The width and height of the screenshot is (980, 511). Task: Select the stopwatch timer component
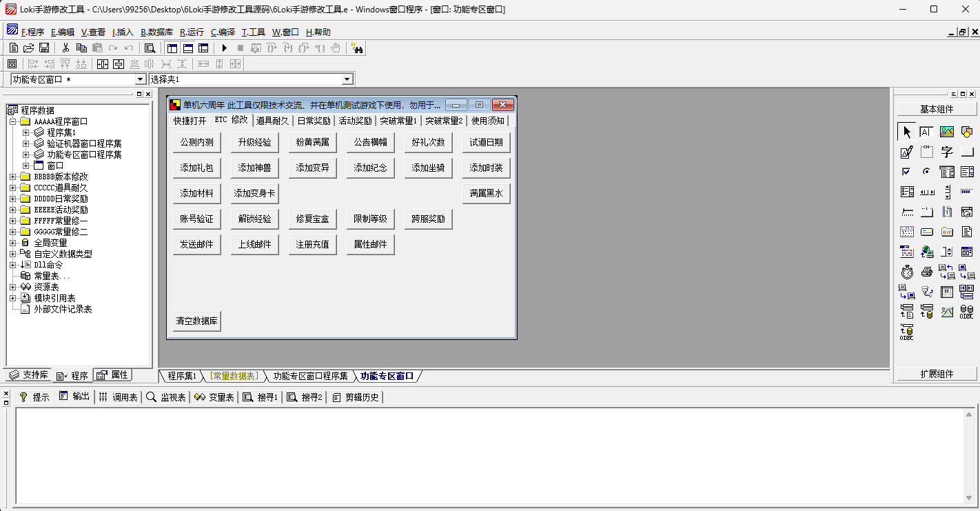907,272
